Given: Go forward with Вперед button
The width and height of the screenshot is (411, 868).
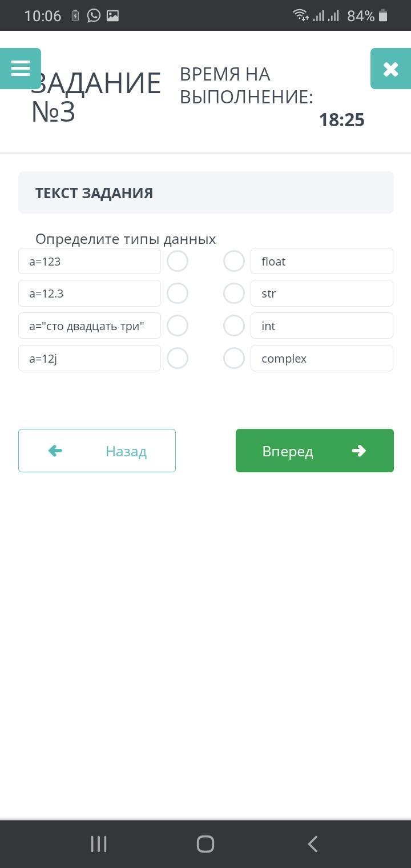Looking at the screenshot, I should [315, 451].
